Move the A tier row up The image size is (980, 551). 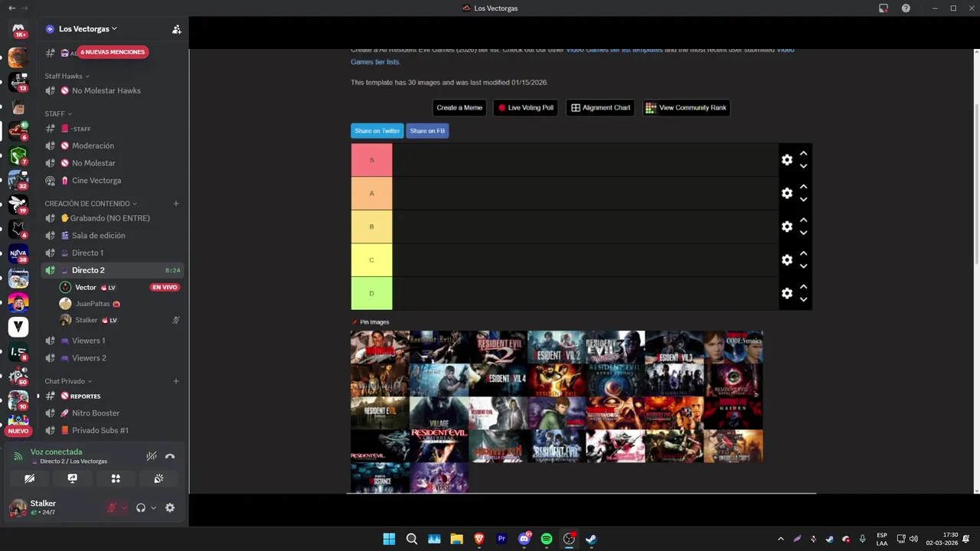pos(803,187)
